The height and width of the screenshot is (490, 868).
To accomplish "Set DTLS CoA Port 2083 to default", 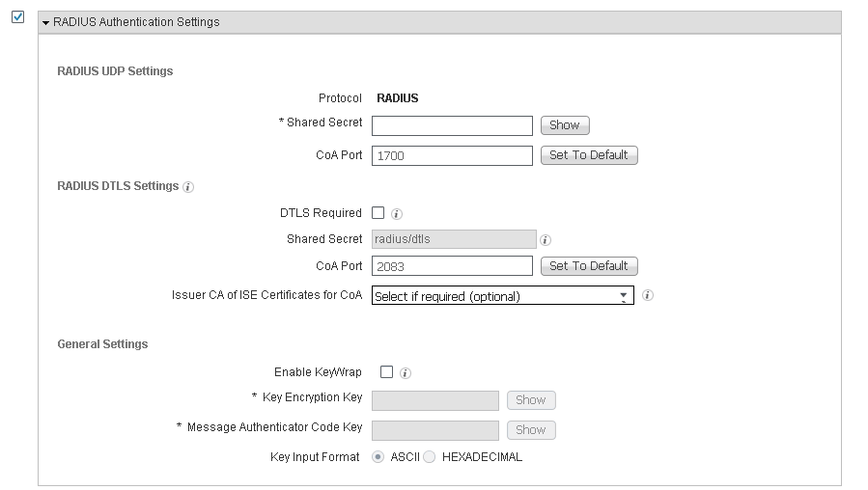I will click(x=588, y=266).
